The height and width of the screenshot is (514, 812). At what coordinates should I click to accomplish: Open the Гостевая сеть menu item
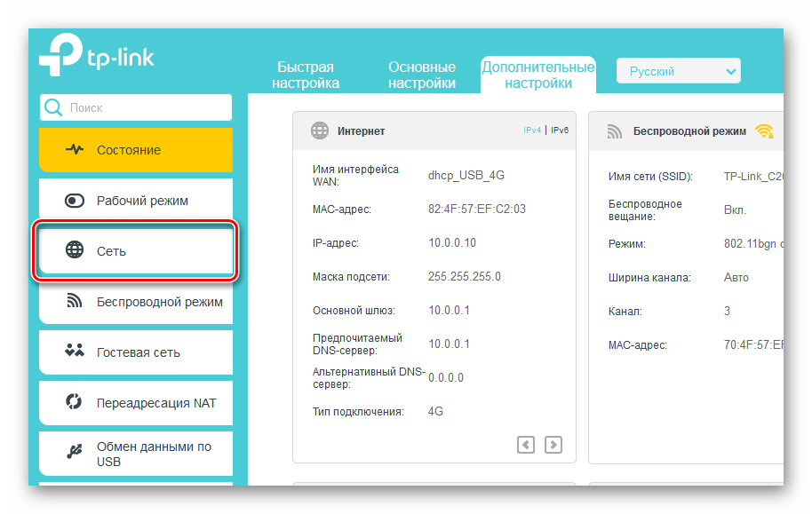click(136, 352)
